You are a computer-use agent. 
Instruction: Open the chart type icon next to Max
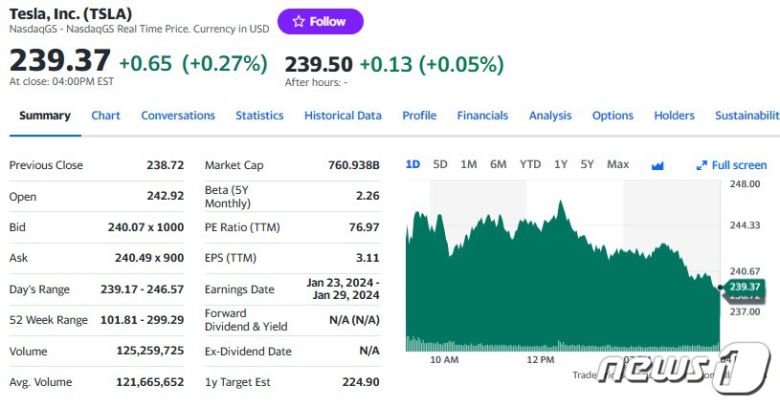coord(657,165)
